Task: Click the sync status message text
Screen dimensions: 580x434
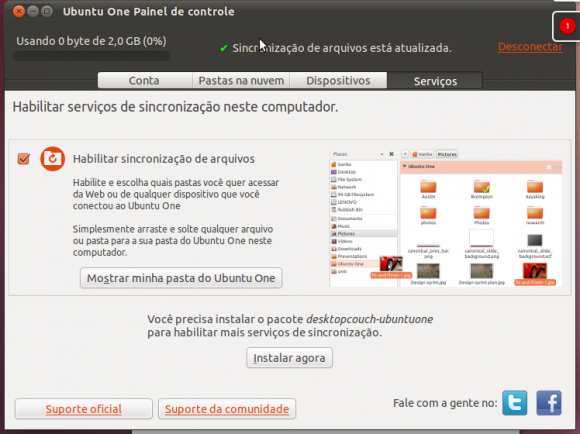Action: 342,48
